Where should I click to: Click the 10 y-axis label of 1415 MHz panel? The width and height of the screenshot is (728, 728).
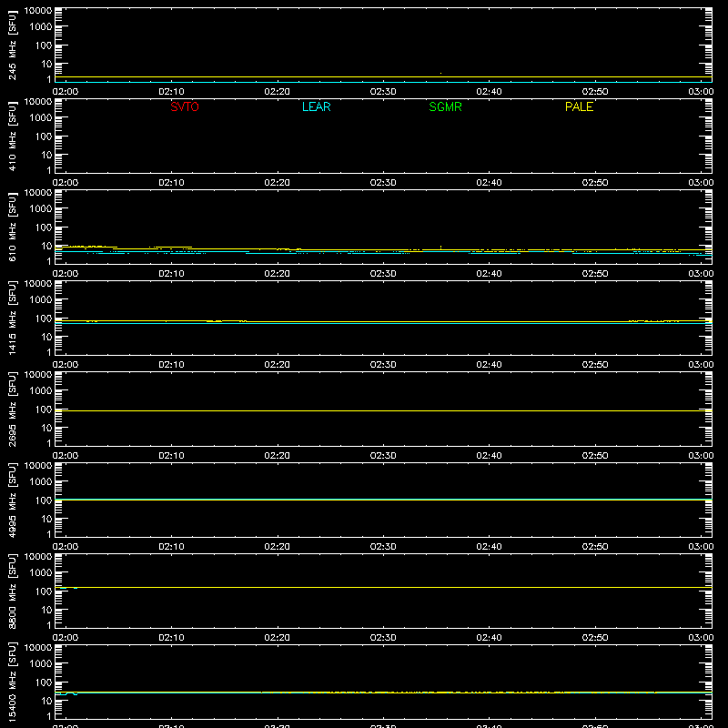(46, 337)
